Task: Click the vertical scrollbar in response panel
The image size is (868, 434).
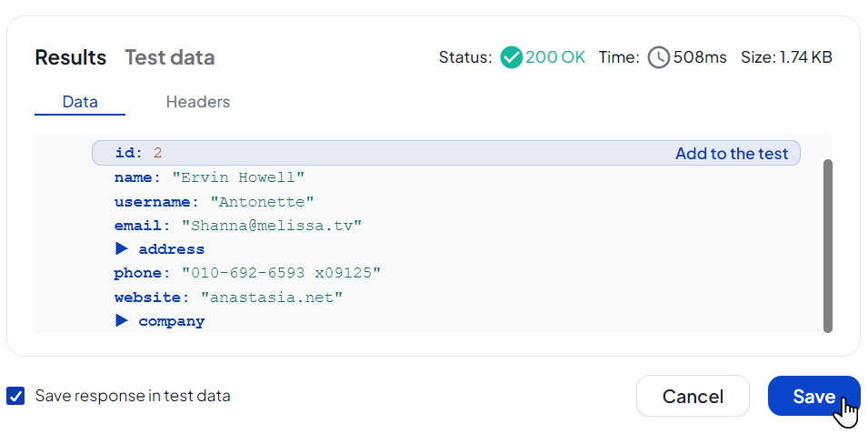Action: [x=827, y=246]
